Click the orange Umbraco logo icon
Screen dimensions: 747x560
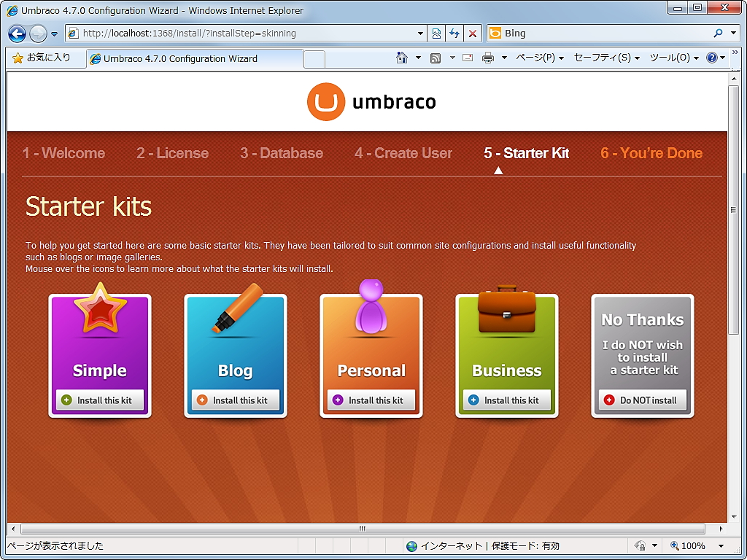[325, 101]
